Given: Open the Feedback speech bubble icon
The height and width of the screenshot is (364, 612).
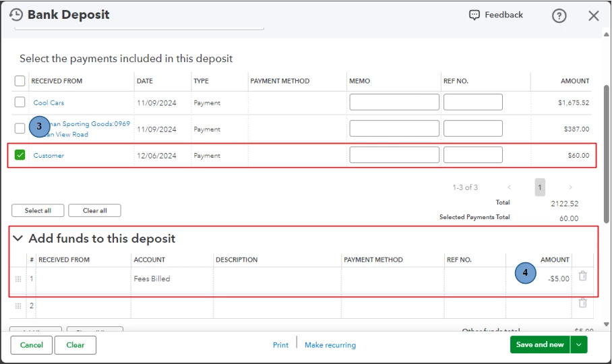Looking at the screenshot, I should coord(474,16).
